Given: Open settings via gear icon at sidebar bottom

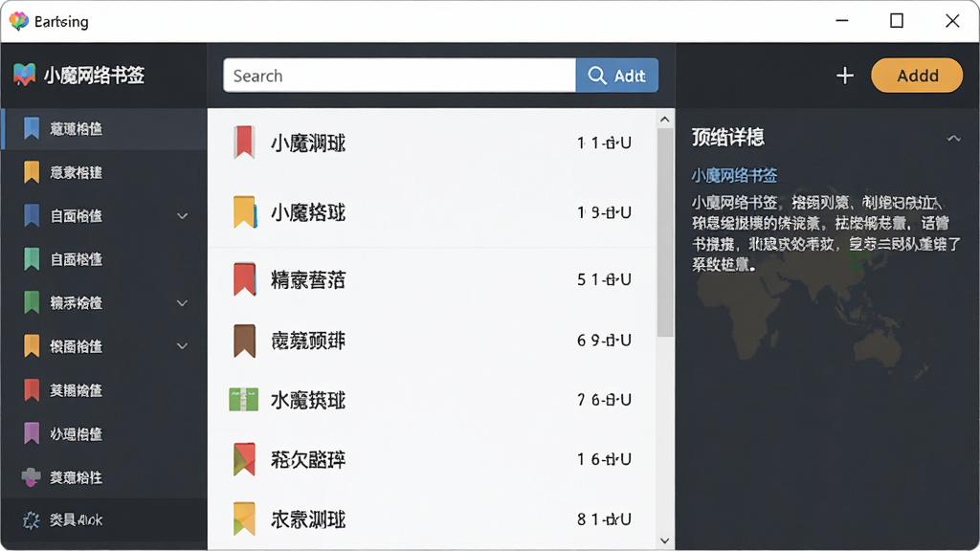Looking at the screenshot, I should pyautogui.click(x=32, y=519).
